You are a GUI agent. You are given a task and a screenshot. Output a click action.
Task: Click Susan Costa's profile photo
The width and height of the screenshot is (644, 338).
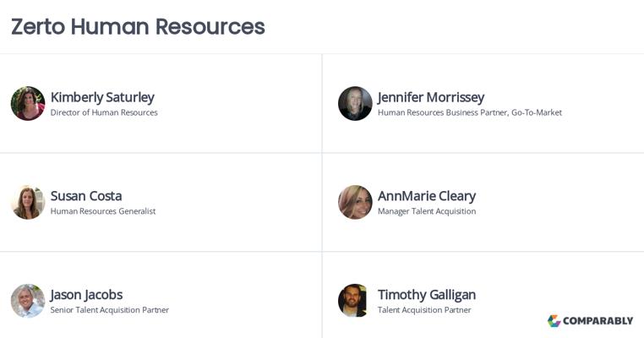(x=28, y=202)
